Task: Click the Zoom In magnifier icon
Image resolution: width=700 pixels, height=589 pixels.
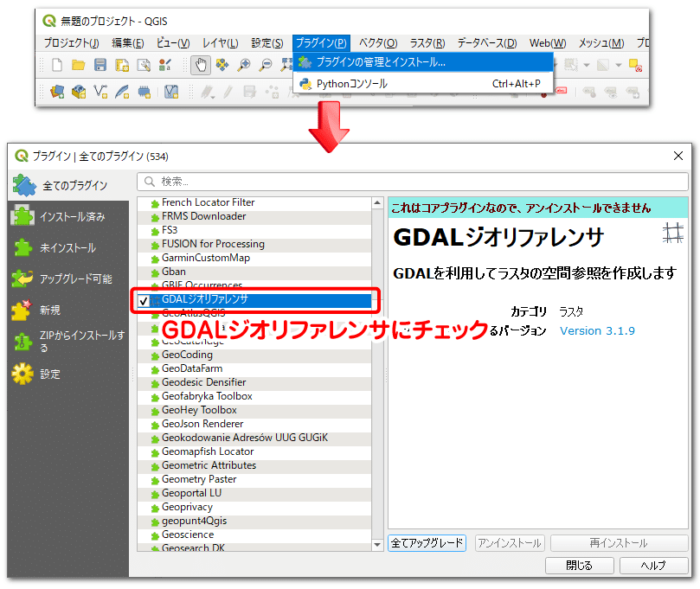Action: (244, 65)
